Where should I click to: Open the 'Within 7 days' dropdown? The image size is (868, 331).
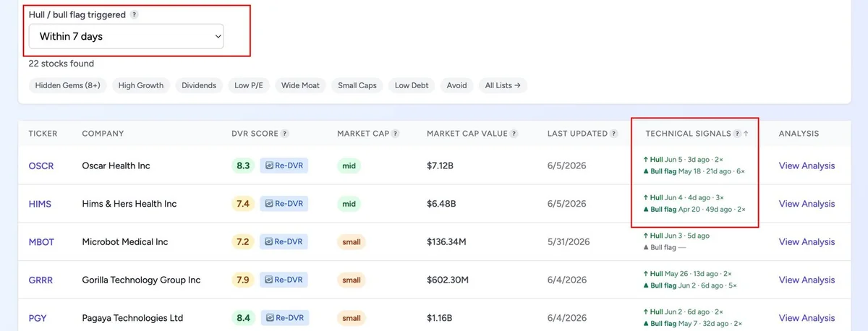point(127,37)
